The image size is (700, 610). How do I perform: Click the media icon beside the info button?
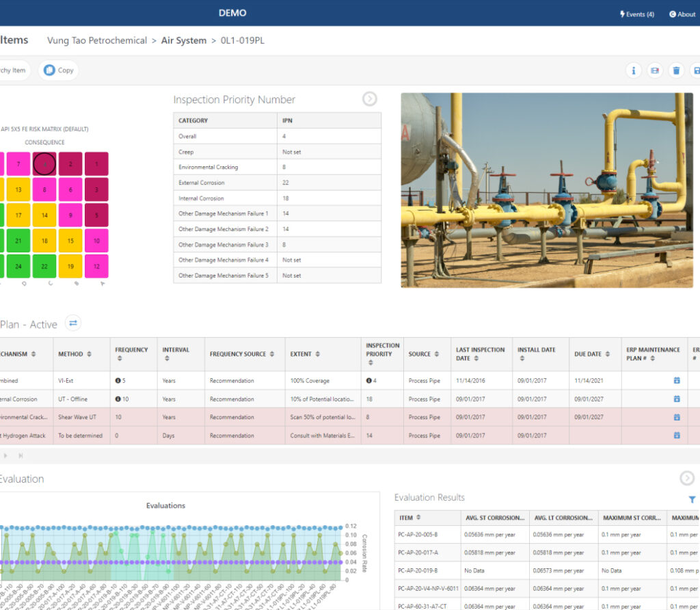coord(655,70)
